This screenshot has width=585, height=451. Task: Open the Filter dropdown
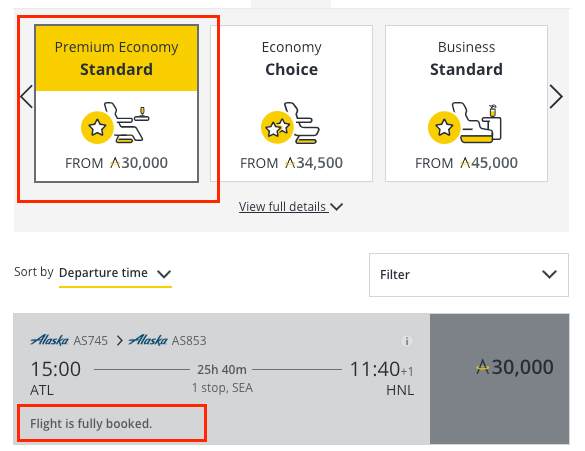469,275
